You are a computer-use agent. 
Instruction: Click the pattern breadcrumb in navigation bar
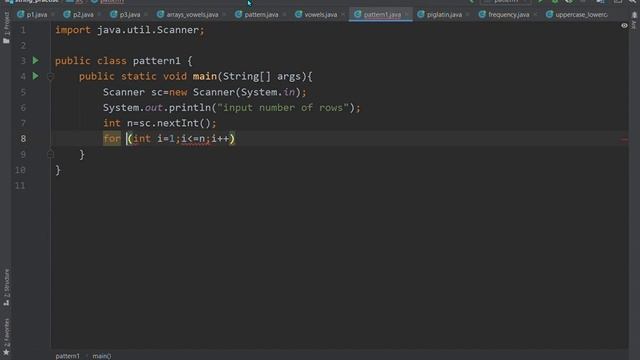point(108,2)
